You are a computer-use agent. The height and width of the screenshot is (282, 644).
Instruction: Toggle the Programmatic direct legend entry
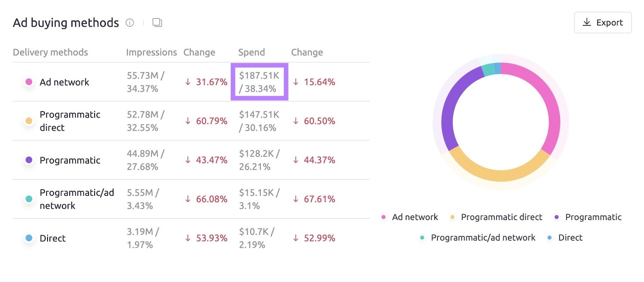(x=501, y=217)
